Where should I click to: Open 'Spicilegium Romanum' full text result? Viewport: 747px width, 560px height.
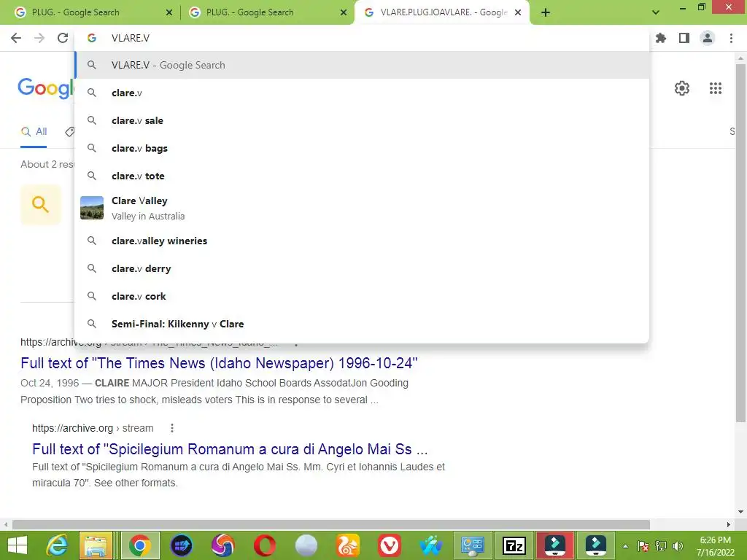(230, 449)
